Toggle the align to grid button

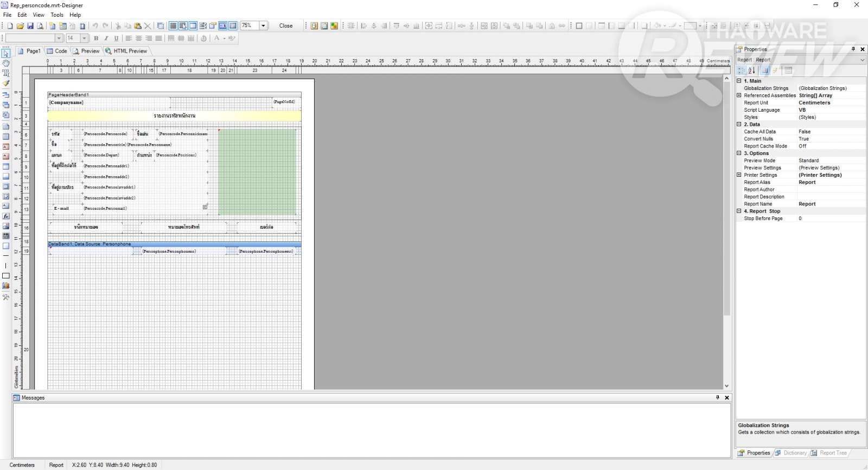[x=183, y=26]
